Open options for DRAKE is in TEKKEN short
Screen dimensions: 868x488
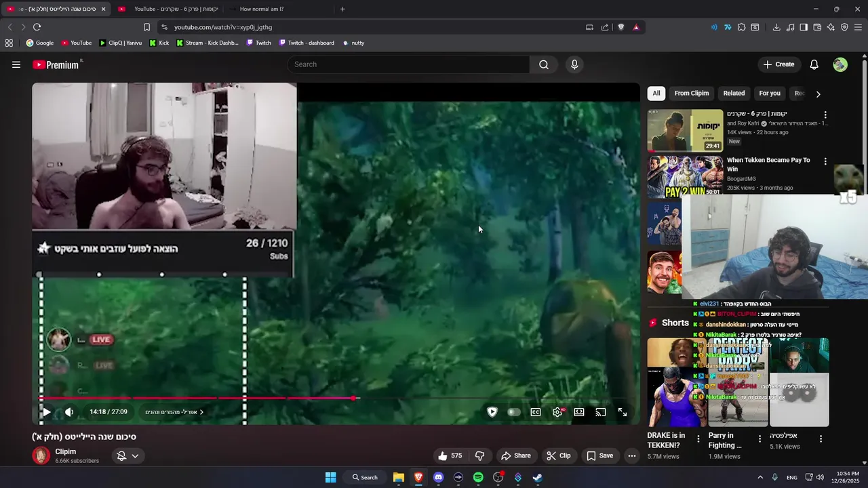pyautogui.click(x=698, y=439)
